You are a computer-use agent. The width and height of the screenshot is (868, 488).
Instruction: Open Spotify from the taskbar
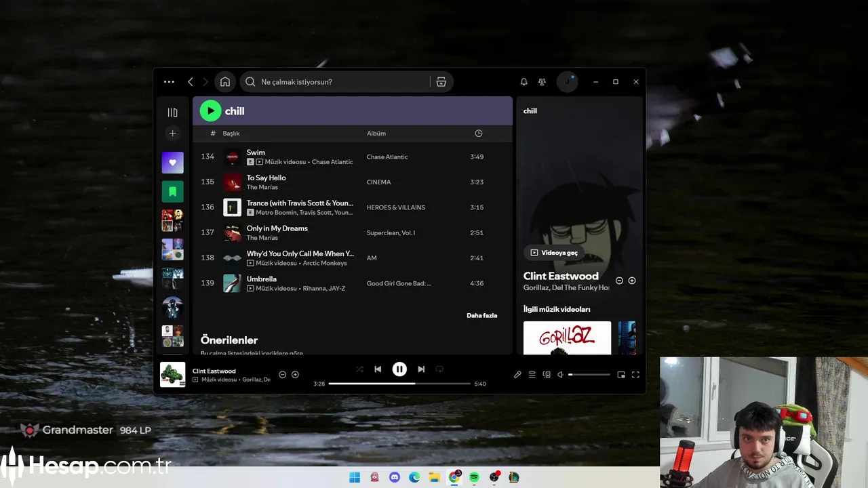pos(474,477)
